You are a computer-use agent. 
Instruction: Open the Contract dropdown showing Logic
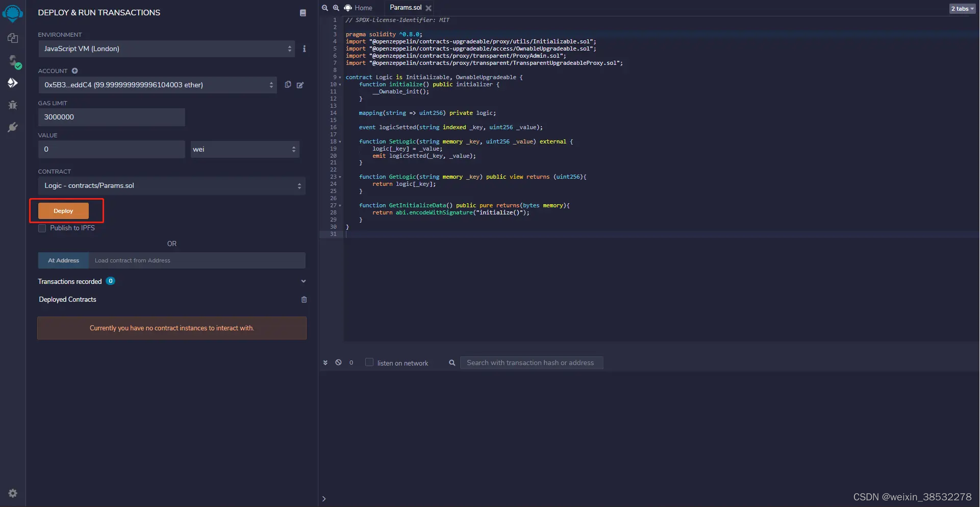click(172, 186)
